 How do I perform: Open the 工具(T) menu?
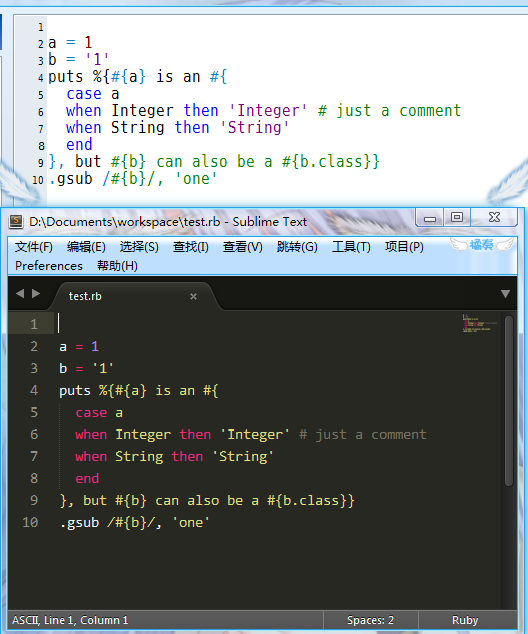(x=351, y=247)
